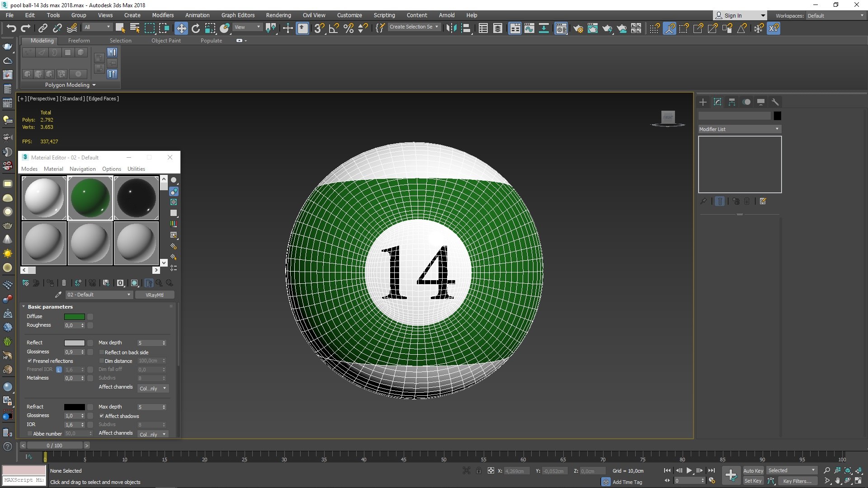Click the eyedropper pick material icon
This screenshot has height=488, width=868.
pos(58,295)
